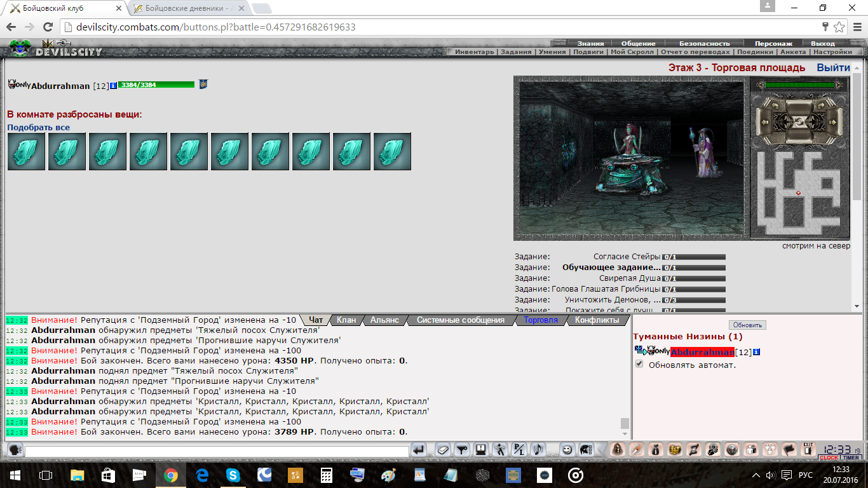The height and width of the screenshot is (488, 868).
Task: Click the group of three people icon
Action: click(x=770, y=449)
